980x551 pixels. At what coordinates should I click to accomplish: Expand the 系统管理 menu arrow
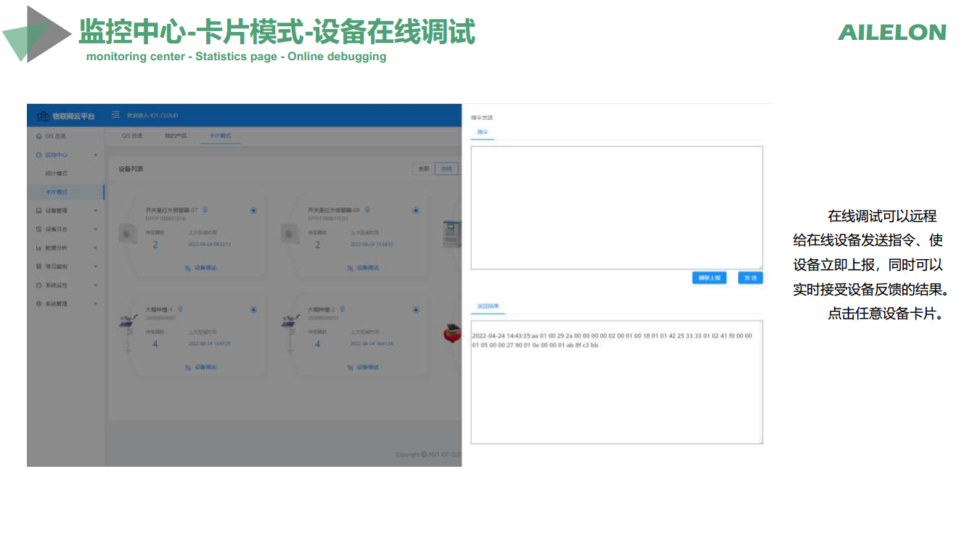coord(95,304)
